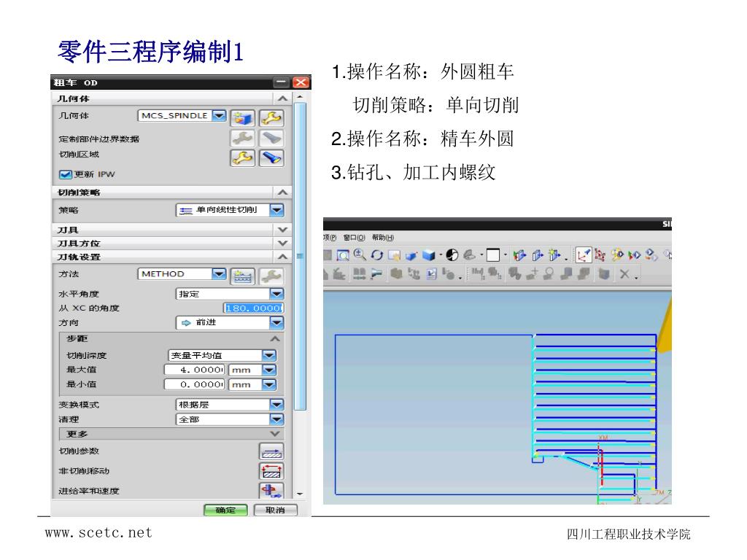This screenshot has width=747, height=560.
Task: Click the scrollbar down arrow in dialog
Action: point(300,494)
